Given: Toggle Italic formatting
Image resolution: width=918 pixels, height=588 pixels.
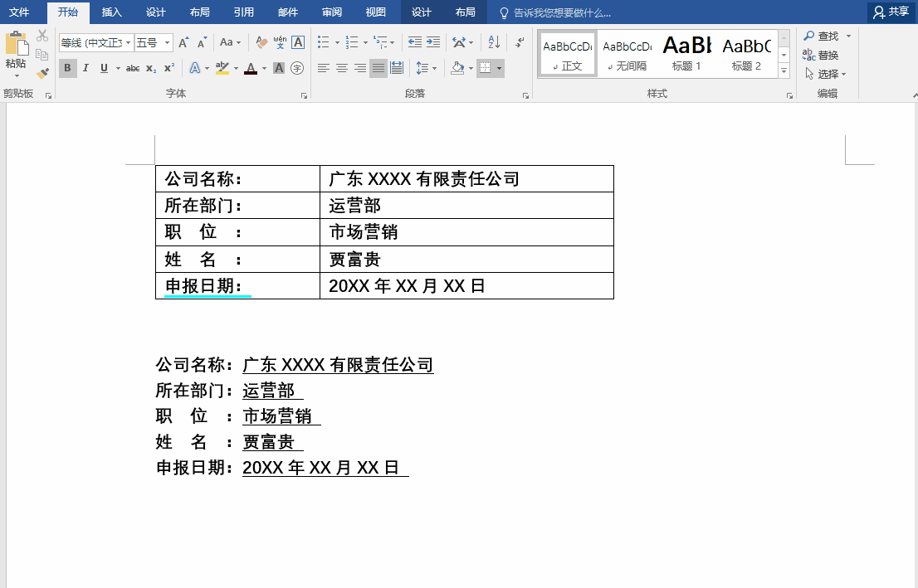Looking at the screenshot, I should [85, 69].
